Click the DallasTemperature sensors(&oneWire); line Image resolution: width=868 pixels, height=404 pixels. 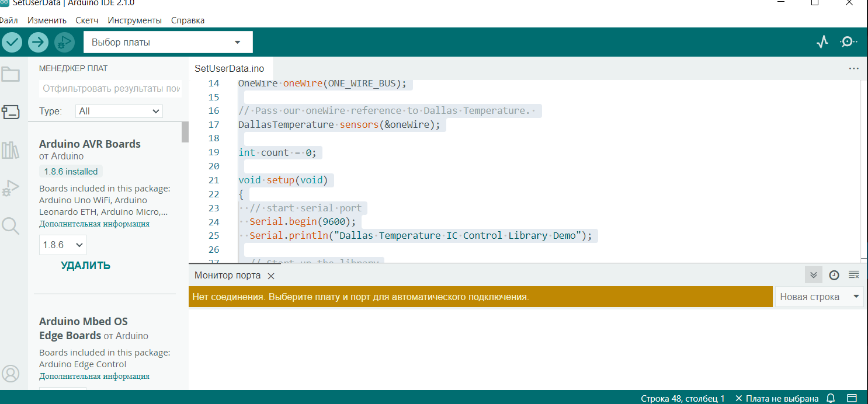tap(339, 125)
